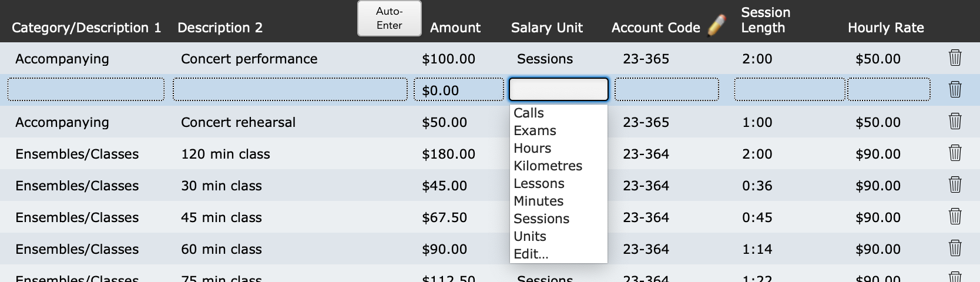
Task: Click the 0:36 session length cell
Action: click(757, 186)
